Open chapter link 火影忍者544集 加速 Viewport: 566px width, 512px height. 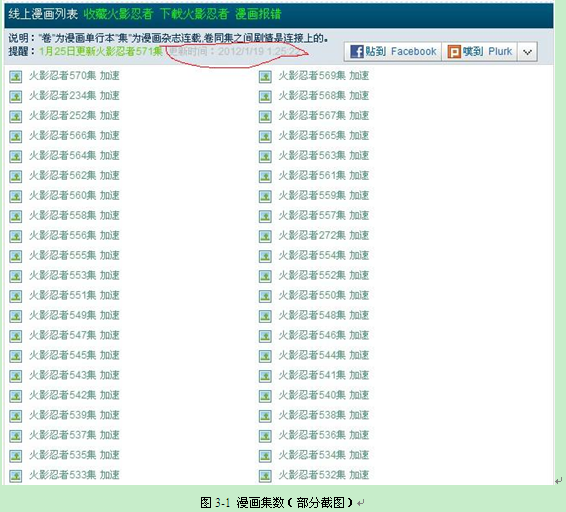324,355
